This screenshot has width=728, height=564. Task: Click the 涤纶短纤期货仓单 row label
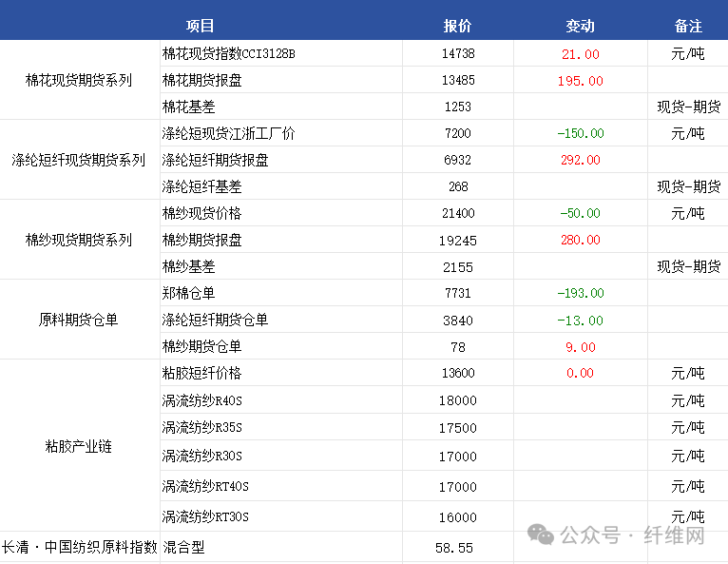[215, 320]
